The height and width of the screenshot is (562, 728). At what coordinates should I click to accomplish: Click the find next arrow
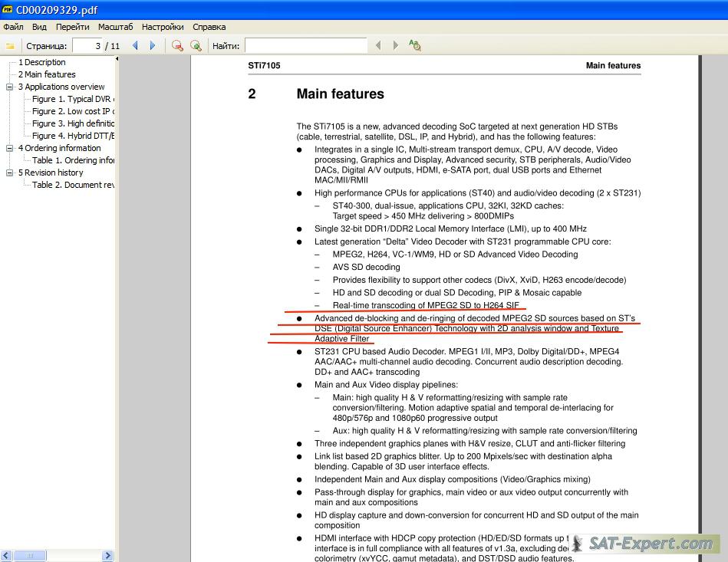[x=396, y=45]
